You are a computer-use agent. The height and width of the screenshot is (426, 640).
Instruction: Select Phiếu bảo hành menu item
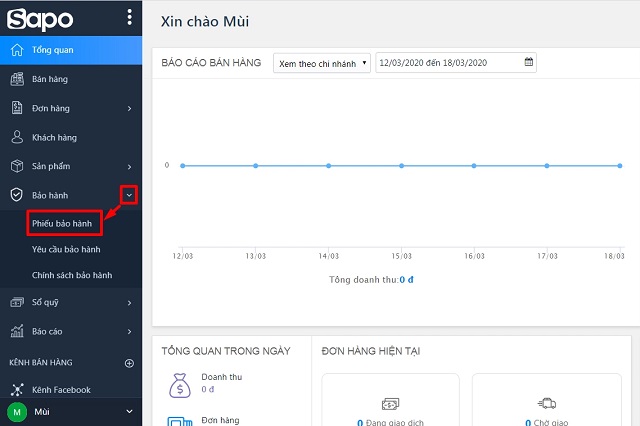tap(62, 224)
